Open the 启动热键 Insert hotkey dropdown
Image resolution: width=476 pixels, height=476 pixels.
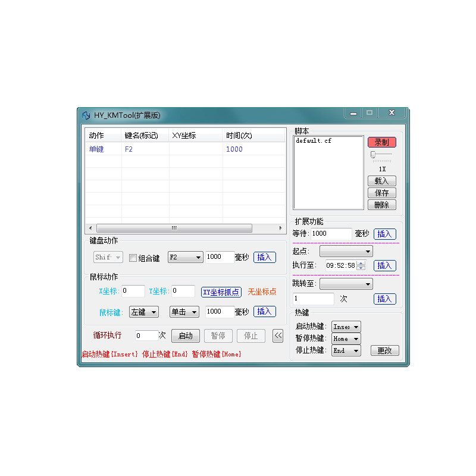(346, 327)
